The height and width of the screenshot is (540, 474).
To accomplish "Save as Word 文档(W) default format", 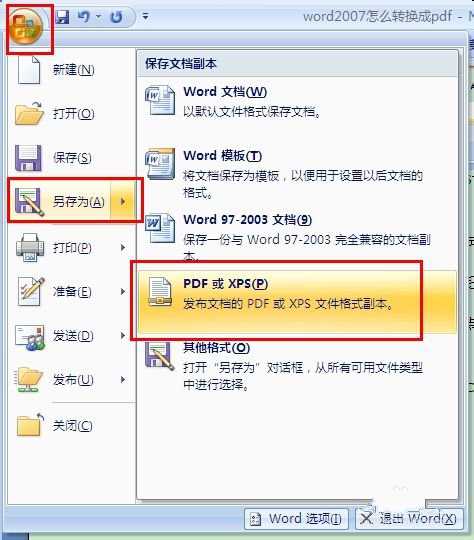I will point(297,101).
